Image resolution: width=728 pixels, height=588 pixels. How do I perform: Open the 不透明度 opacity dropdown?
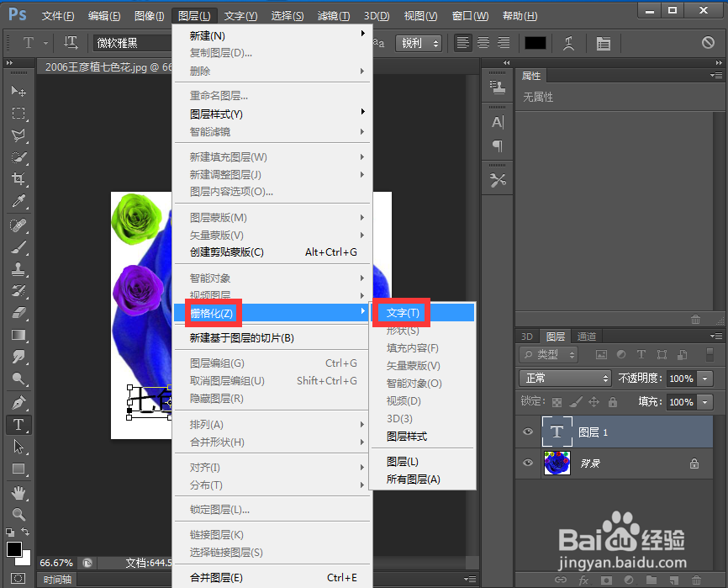point(704,379)
